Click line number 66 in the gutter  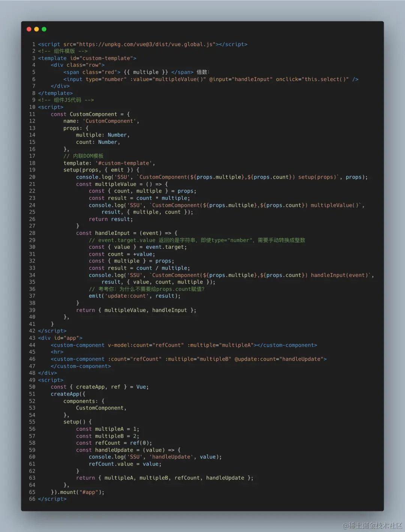tap(32, 499)
